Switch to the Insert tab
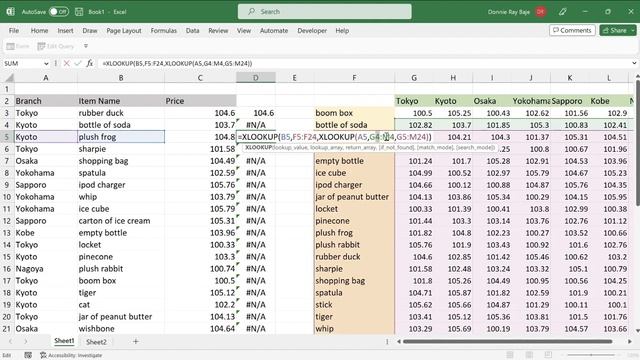640x360 pixels. (65, 31)
